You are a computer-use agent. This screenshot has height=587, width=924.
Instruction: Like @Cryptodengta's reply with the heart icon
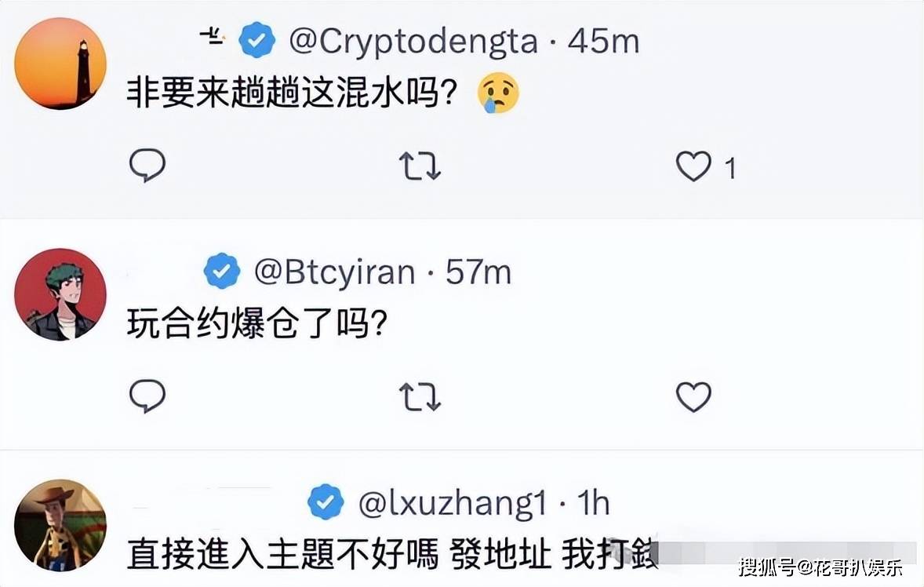point(693,166)
